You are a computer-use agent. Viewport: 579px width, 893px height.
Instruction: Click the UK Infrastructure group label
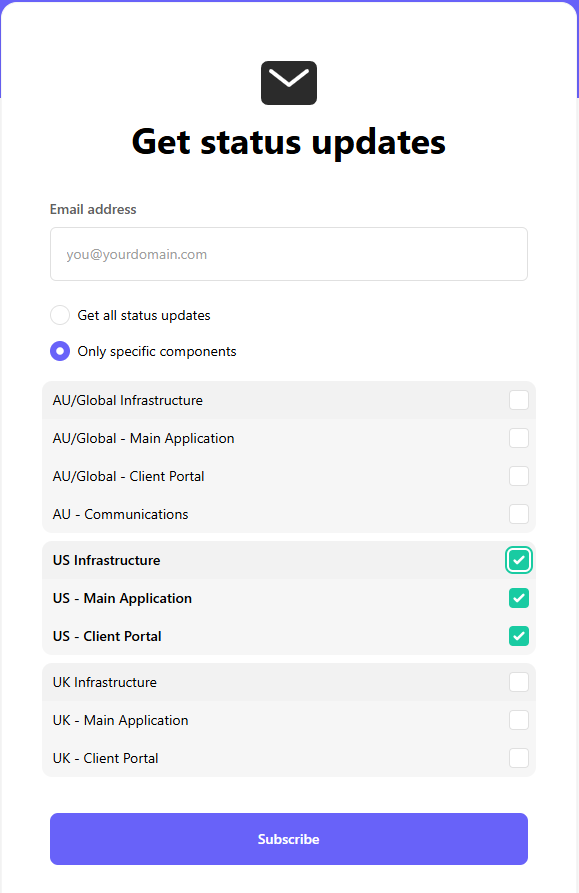pos(105,682)
